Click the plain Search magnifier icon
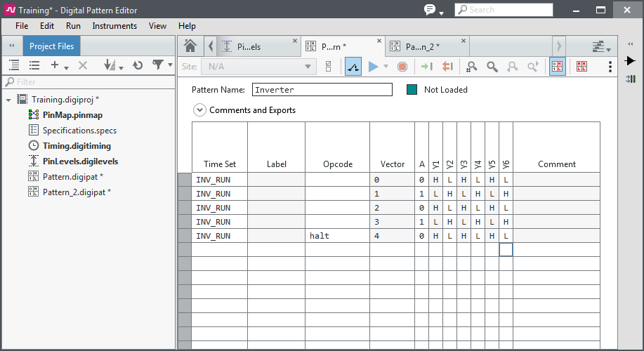The width and height of the screenshot is (644, 351). [x=492, y=67]
